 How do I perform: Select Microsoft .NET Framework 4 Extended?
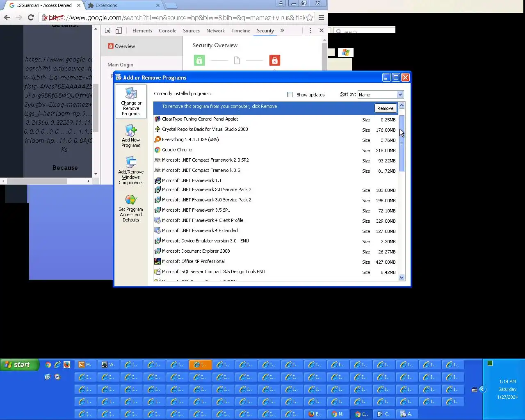[x=275, y=231]
